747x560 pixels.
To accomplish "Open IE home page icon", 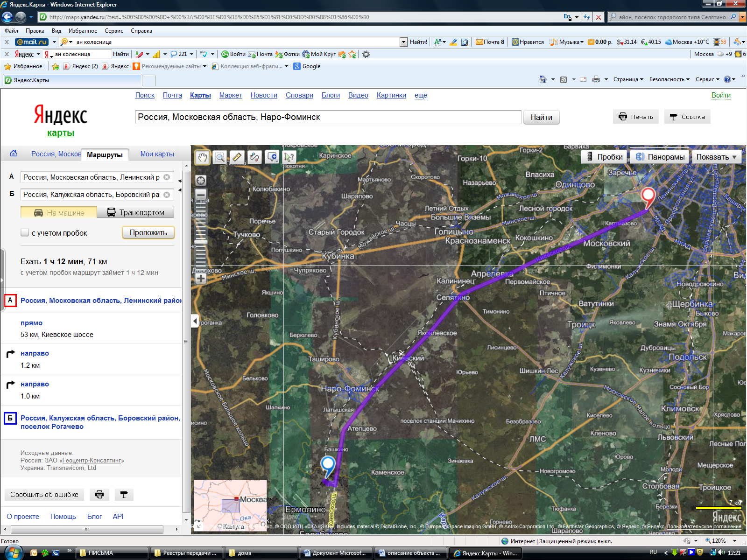I will pyautogui.click(x=543, y=79).
